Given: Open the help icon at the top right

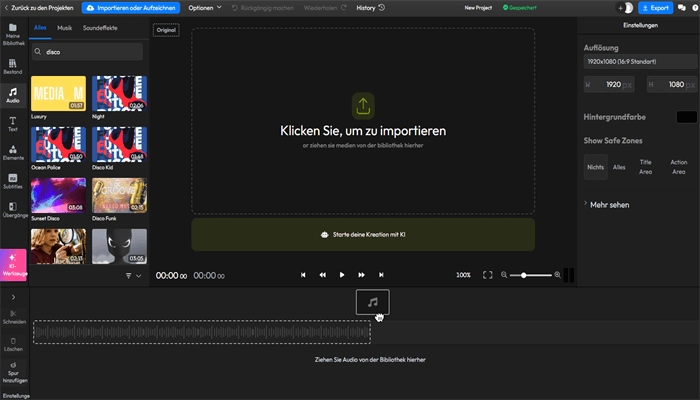Looking at the screenshot, I should point(695,8).
